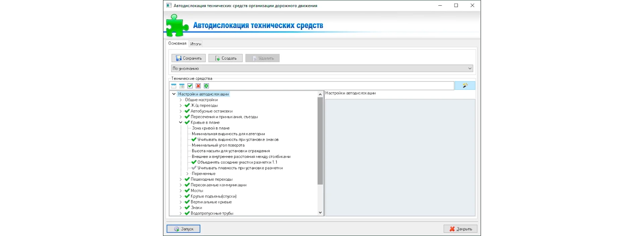Screen dimensions: 644x236
Task: Click the red uncheck-all toolbar icon
Action: pos(198,86)
